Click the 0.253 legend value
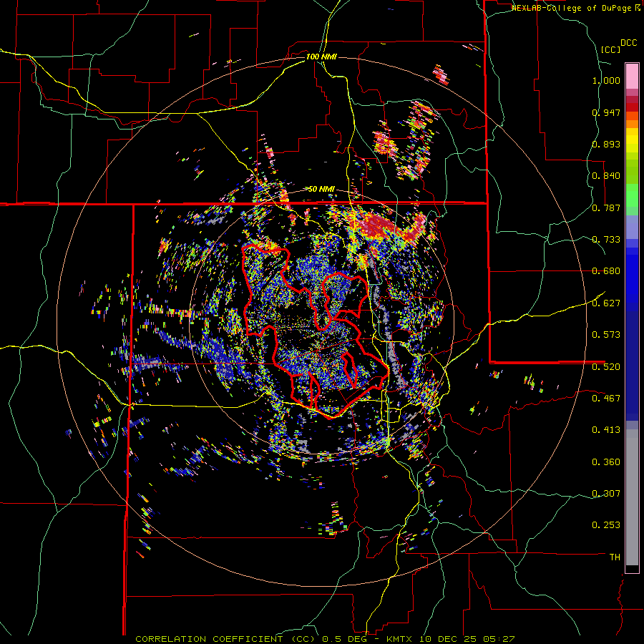 coord(606,525)
